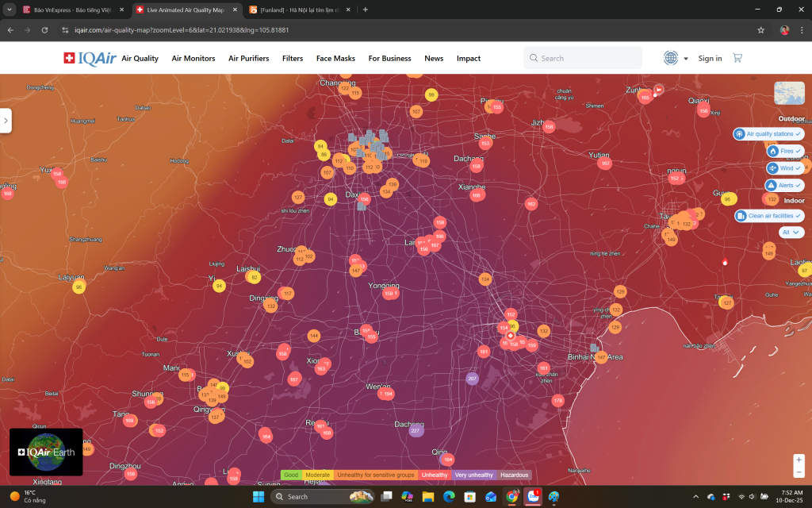Toggle the Fires layer checkmark off
The width and height of the screenshot is (812, 508).
(x=797, y=151)
